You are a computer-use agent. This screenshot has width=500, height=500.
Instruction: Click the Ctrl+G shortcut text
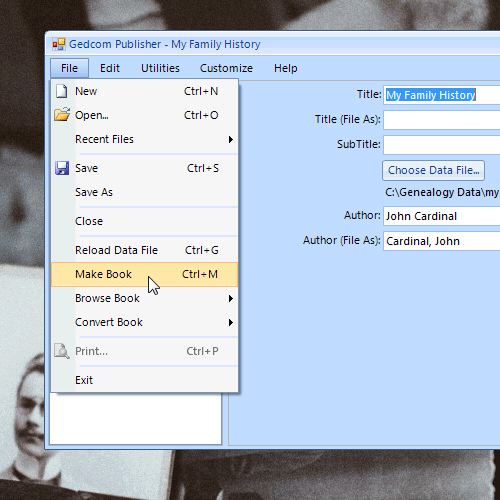point(202,250)
